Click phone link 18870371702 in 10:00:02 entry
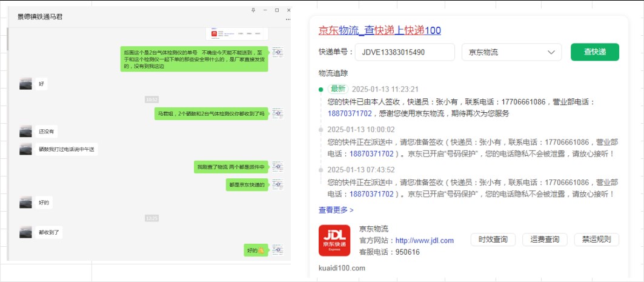 (x=371, y=154)
